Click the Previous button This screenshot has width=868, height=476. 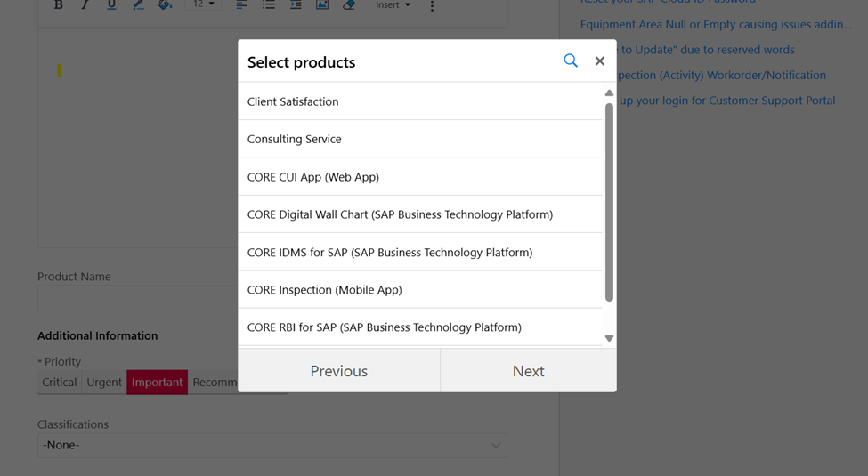339,370
